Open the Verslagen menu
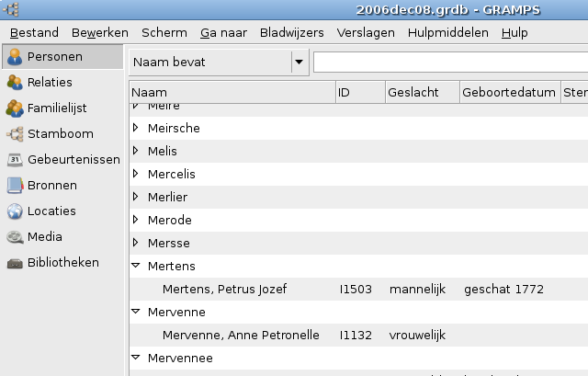The height and width of the screenshot is (376, 588). pos(366,32)
